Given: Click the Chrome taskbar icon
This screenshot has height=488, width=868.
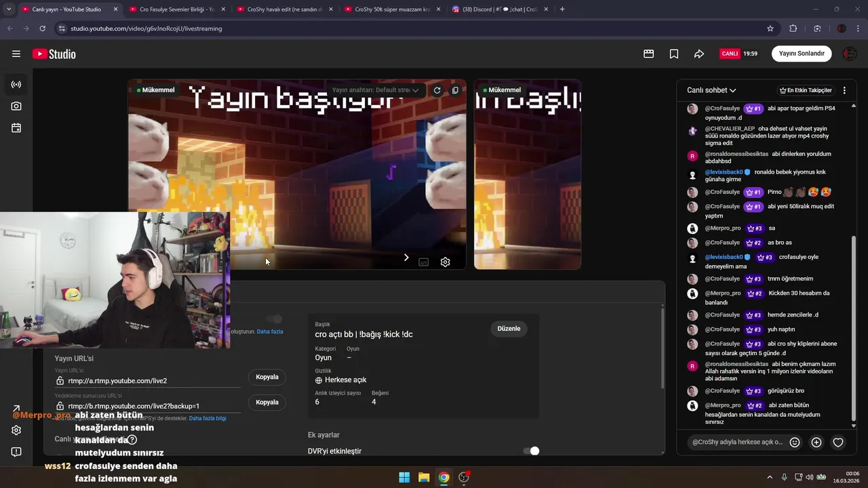Looking at the screenshot, I should click(x=443, y=477).
